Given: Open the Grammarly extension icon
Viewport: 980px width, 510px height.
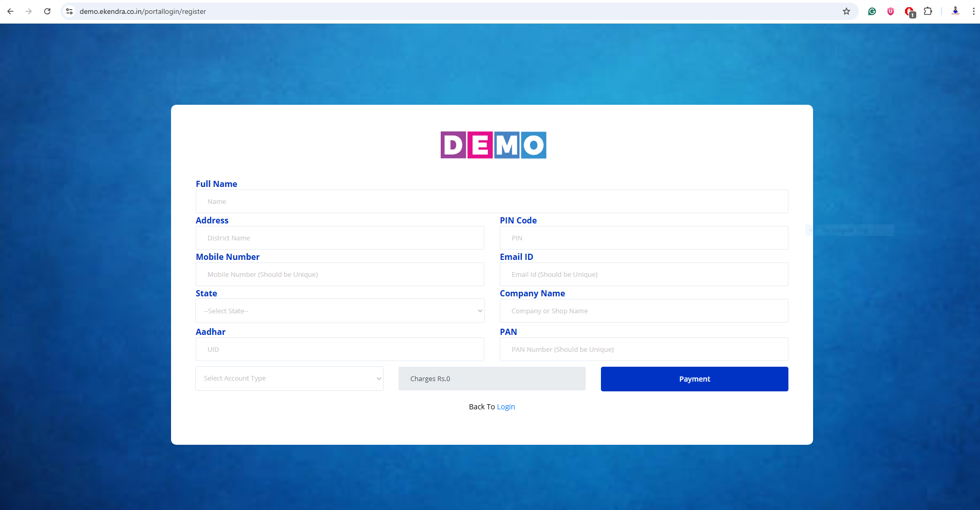Looking at the screenshot, I should (872, 11).
